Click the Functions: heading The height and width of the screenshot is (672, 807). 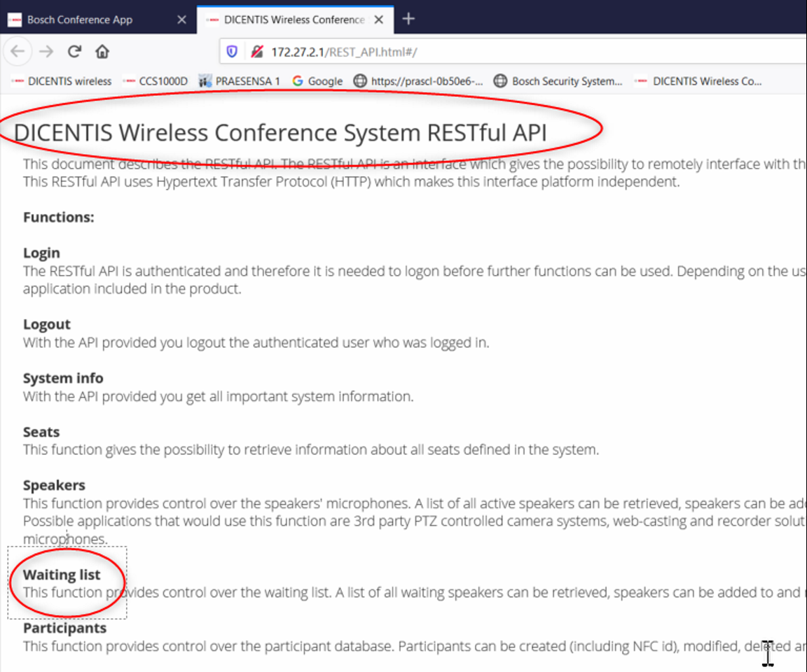tap(59, 218)
